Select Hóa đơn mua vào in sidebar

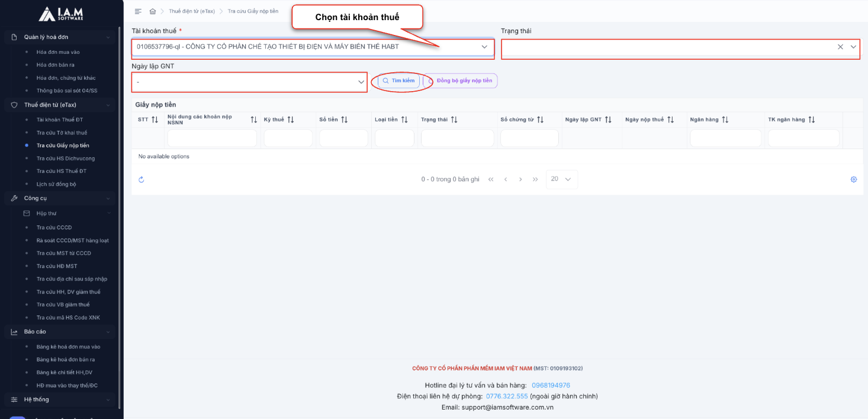coord(58,52)
